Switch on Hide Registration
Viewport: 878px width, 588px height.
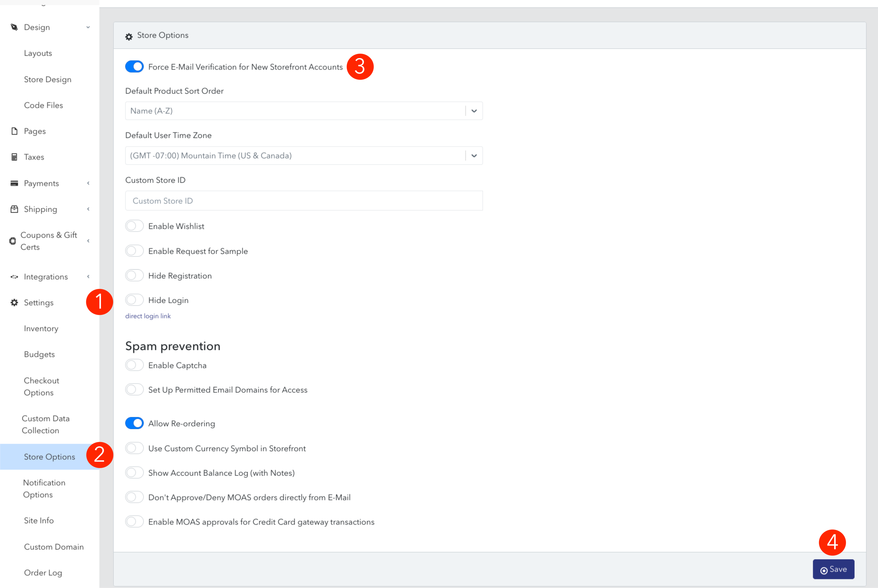134,275
